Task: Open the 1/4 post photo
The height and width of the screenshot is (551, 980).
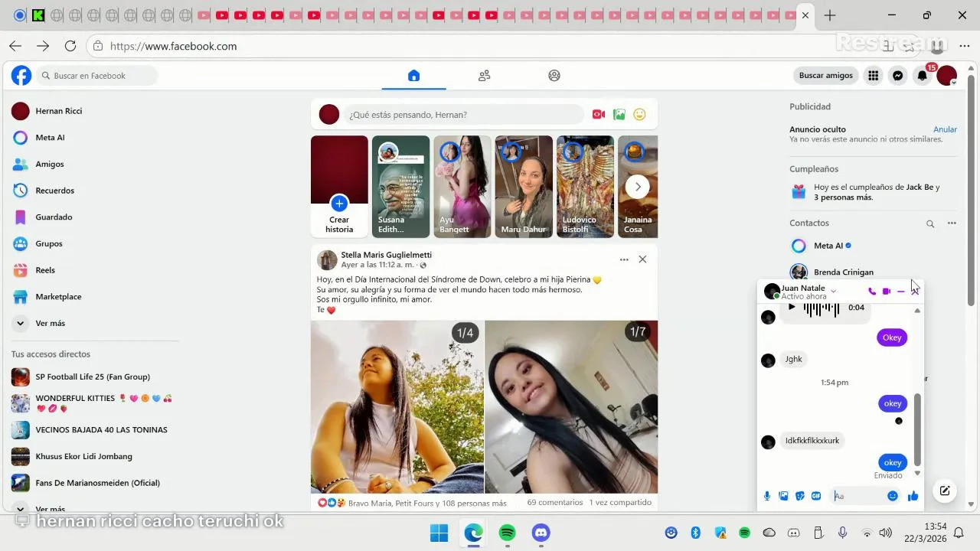Action: pyautogui.click(x=397, y=407)
